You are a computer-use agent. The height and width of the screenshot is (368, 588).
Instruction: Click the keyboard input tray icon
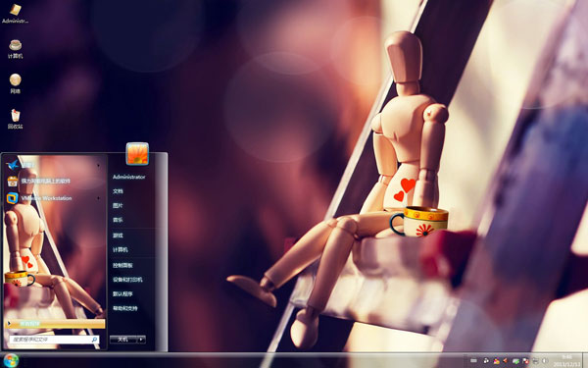473,361
